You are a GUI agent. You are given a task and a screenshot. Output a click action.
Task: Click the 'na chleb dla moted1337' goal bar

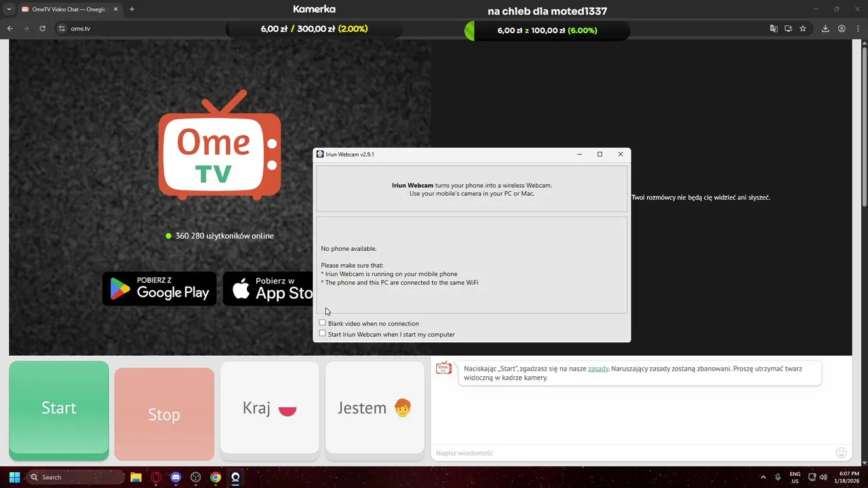[x=547, y=30]
